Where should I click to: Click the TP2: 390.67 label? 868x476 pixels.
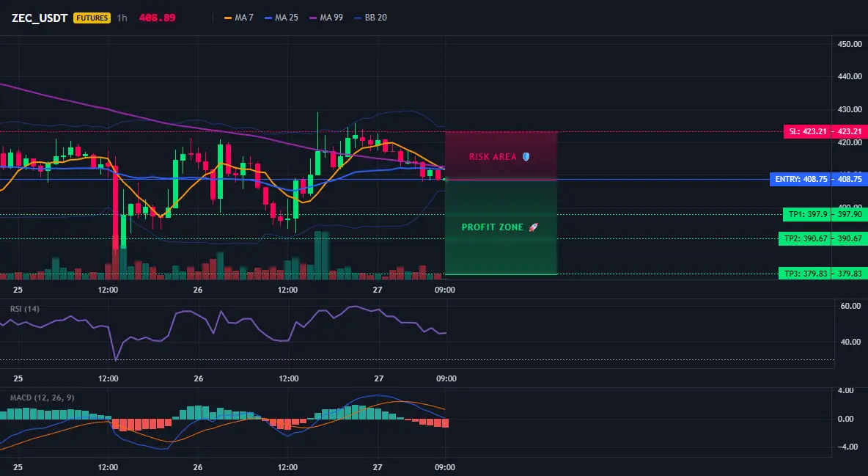point(805,239)
